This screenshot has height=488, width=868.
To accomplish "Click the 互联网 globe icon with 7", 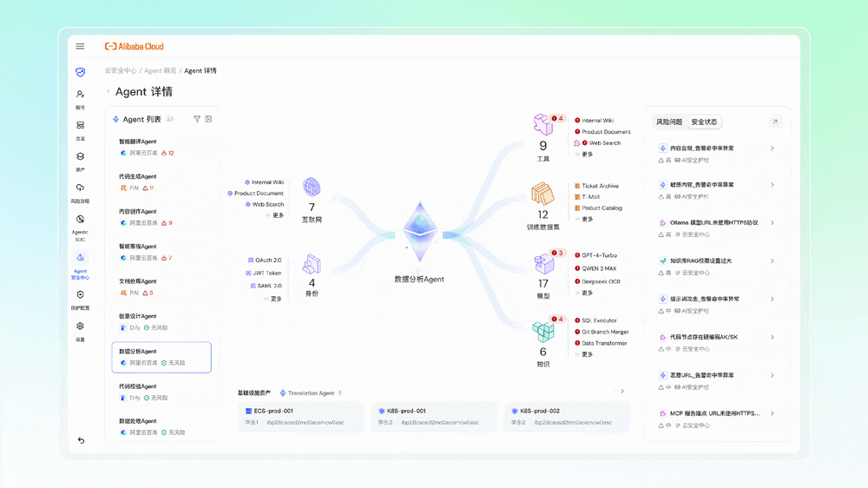I will click(312, 188).
